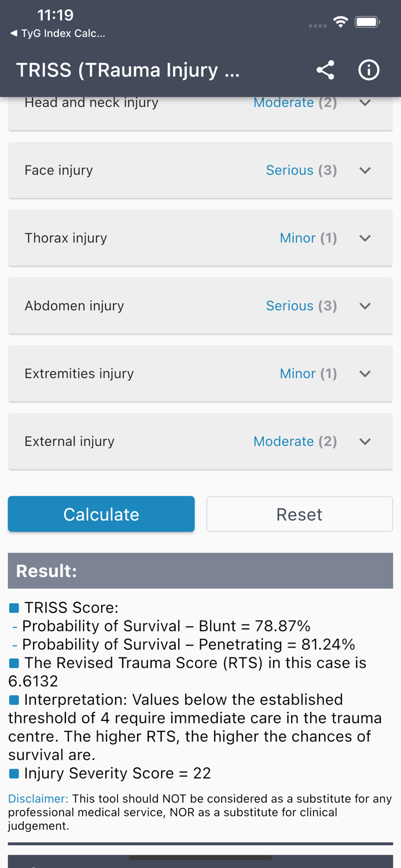
Task: Open the Info panel via the (i) icon
Action: click(369, 69)
